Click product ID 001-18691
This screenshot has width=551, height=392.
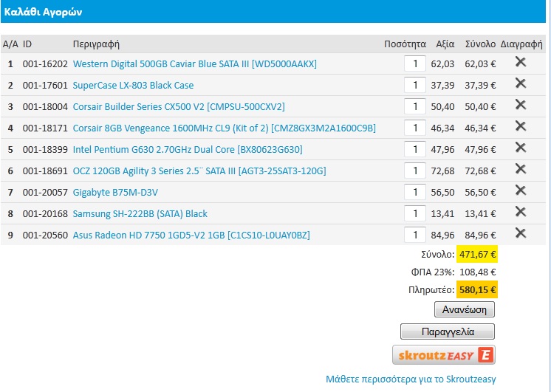[x=45, y=171]
